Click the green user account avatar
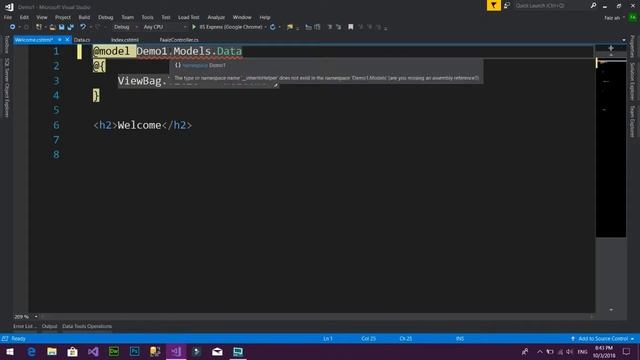This screenshot has width=640, height=360. click(x=633, y=17)
